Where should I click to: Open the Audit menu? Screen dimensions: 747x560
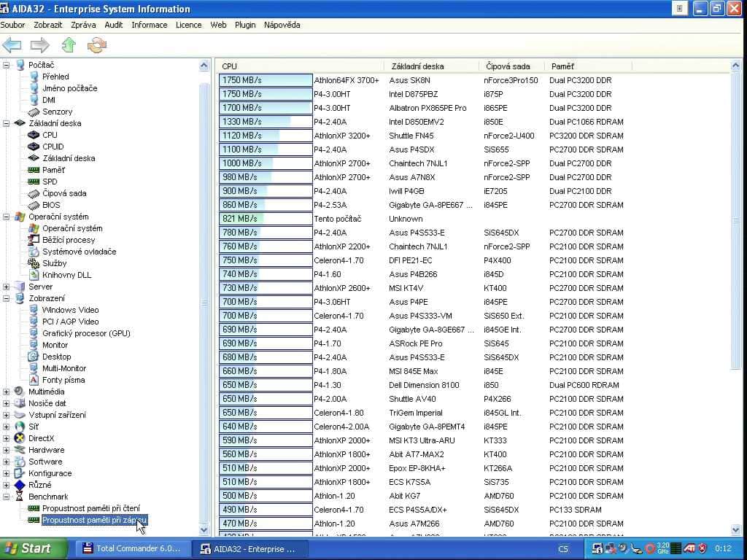(x=113, y=25)
